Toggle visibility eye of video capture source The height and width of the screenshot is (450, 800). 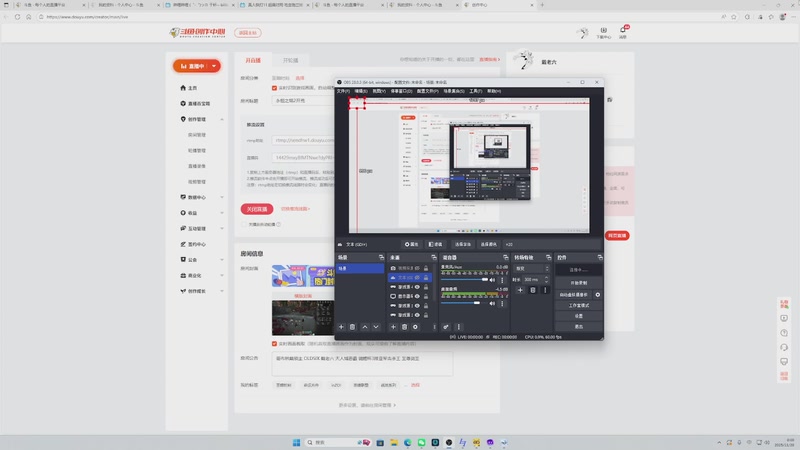pos(417,268)
